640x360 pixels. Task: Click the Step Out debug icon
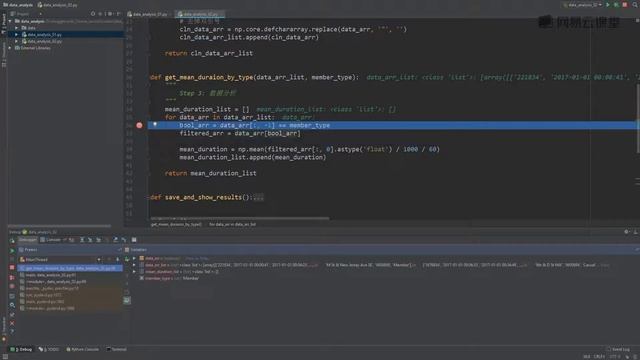click(116, 240)
